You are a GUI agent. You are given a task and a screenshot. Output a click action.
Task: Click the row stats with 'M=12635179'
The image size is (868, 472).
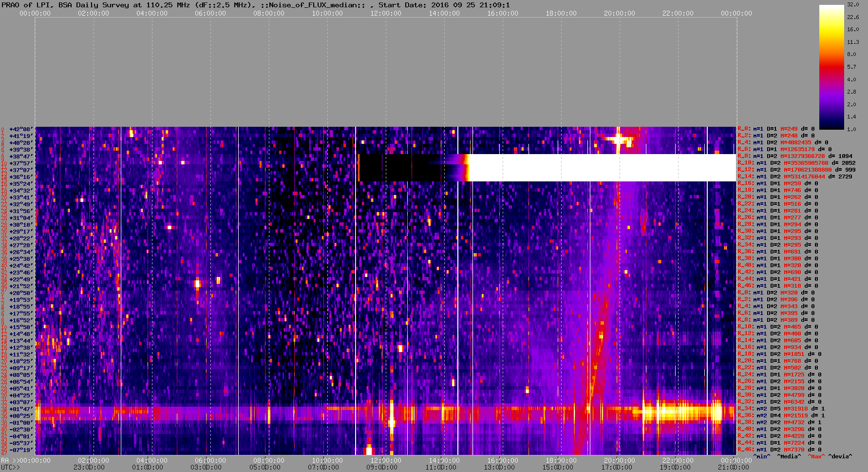(785, 149)
